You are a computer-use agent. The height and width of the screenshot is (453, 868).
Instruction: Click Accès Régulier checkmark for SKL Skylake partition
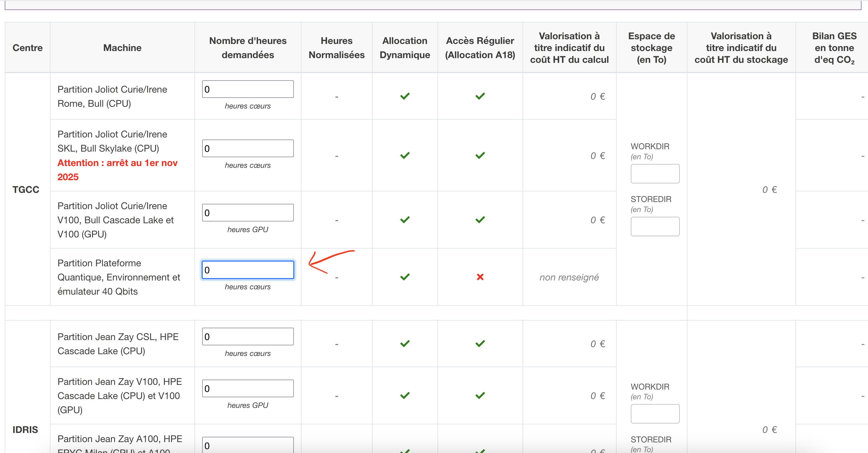tap(480, 156)
